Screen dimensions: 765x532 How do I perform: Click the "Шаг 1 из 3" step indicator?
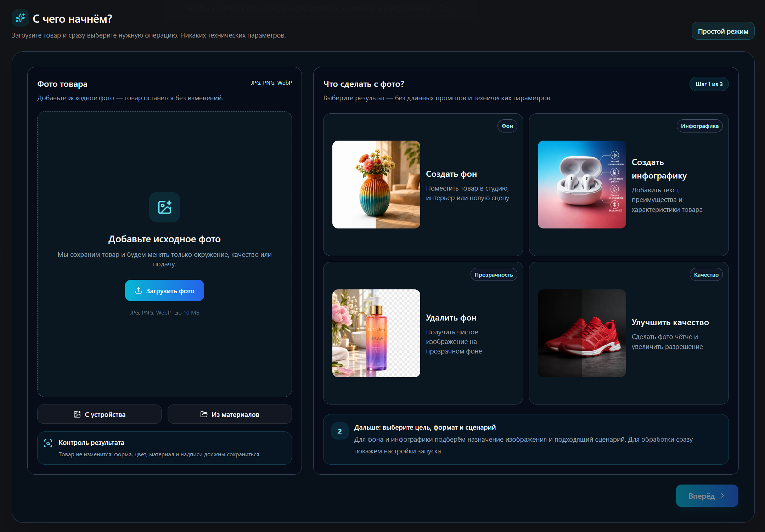709,84
